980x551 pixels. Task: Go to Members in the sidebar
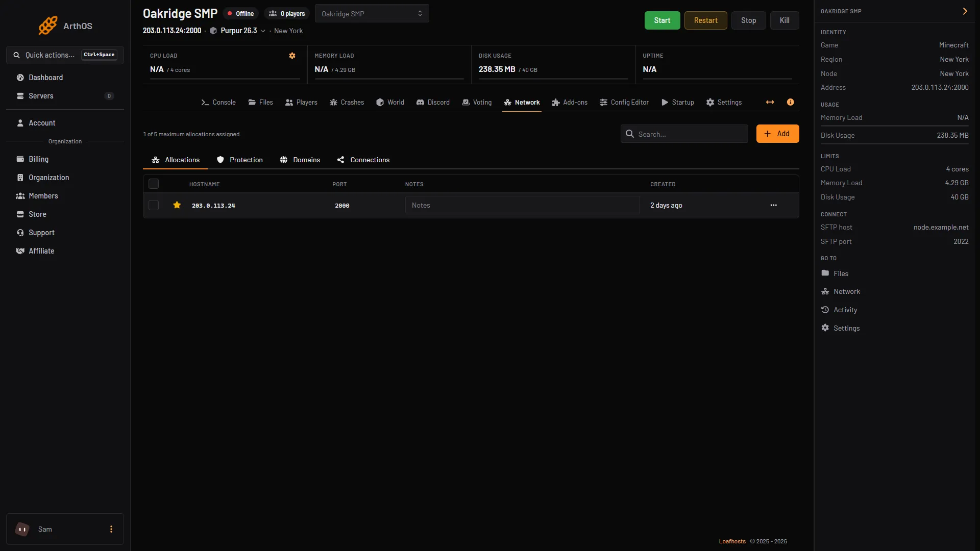pyautogui.click(x=65, y=196)
